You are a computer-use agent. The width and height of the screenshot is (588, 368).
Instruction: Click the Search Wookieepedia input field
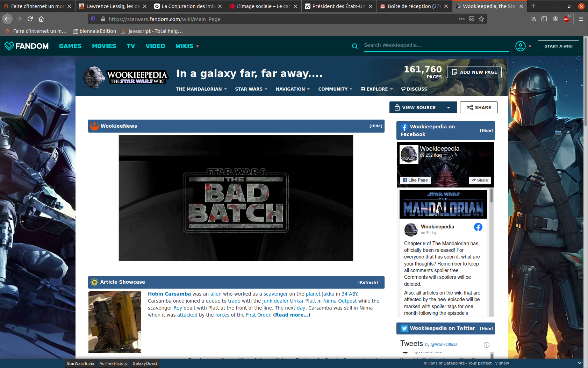point(436,45)
